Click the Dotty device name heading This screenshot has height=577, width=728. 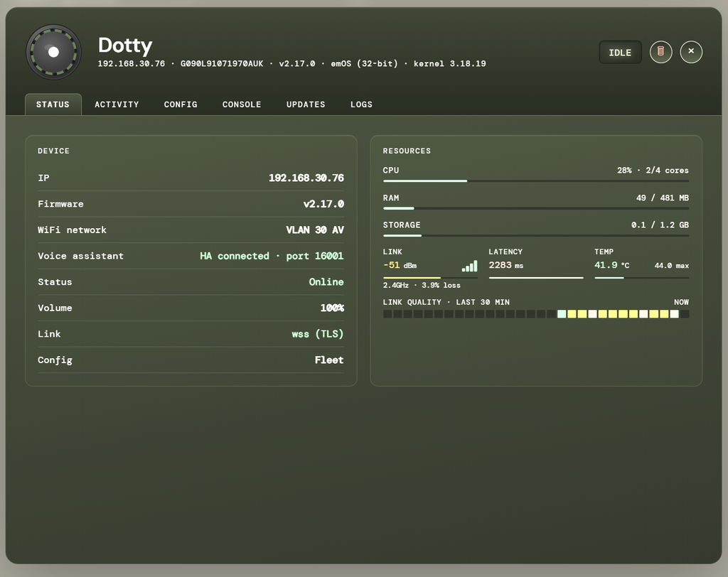tap(125, 45)
